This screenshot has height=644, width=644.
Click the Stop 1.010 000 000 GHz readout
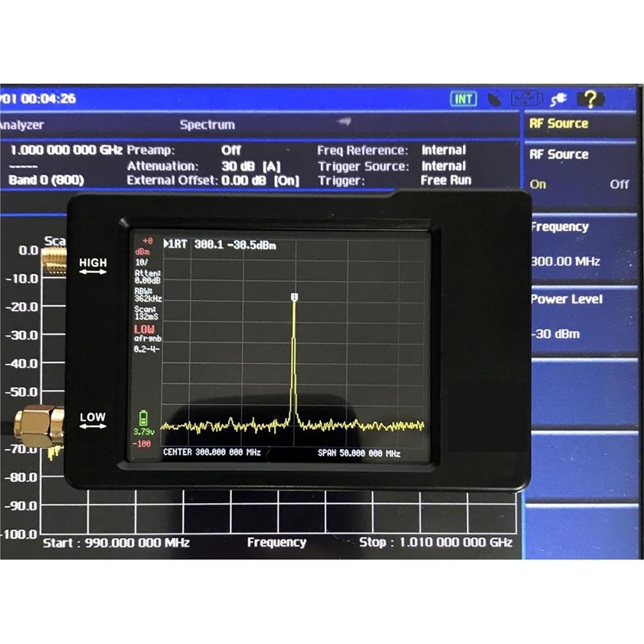pyautogui.click(x=436, y=542)
